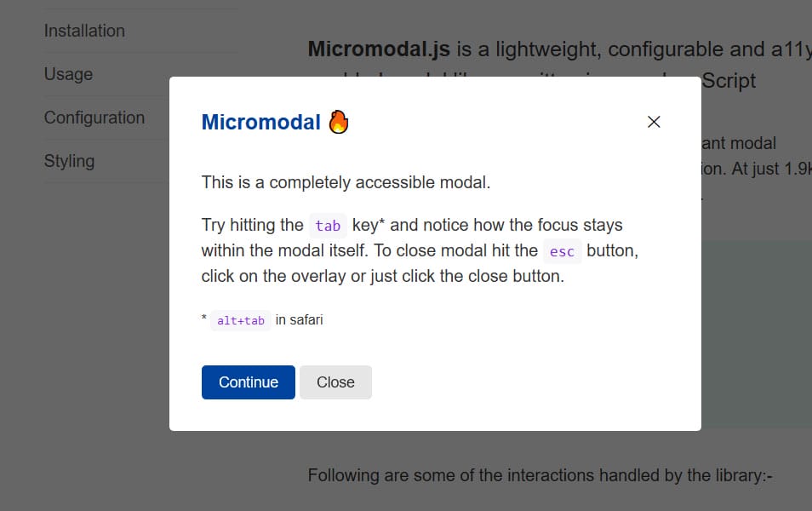Click the green code block behind the modal
The image size is (812, 511).
pyautogui.click(x=758, y=332)
